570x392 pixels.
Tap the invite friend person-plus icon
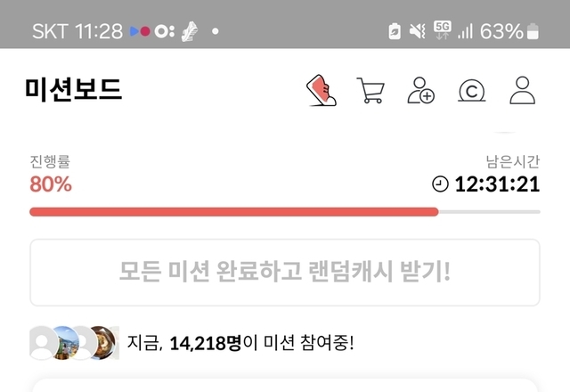point(420,90)
